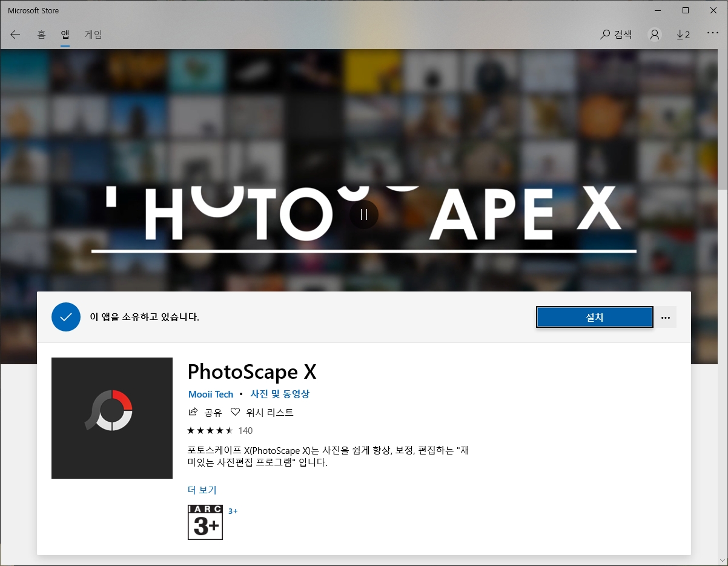Close the Microsoft Store window
The image size is (728, 566).
coord(713,10)
